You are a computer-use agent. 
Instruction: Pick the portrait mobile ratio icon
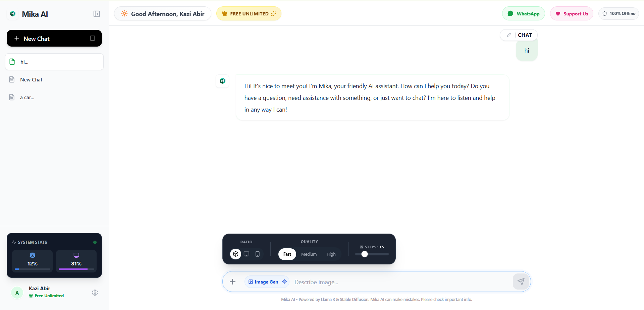tap(257, 254)
